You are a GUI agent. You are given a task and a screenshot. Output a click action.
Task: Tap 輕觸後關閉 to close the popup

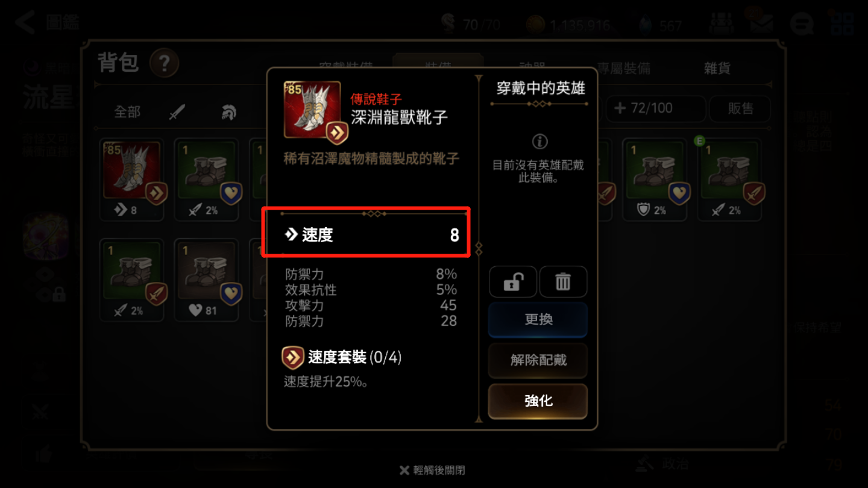[432, 470]
